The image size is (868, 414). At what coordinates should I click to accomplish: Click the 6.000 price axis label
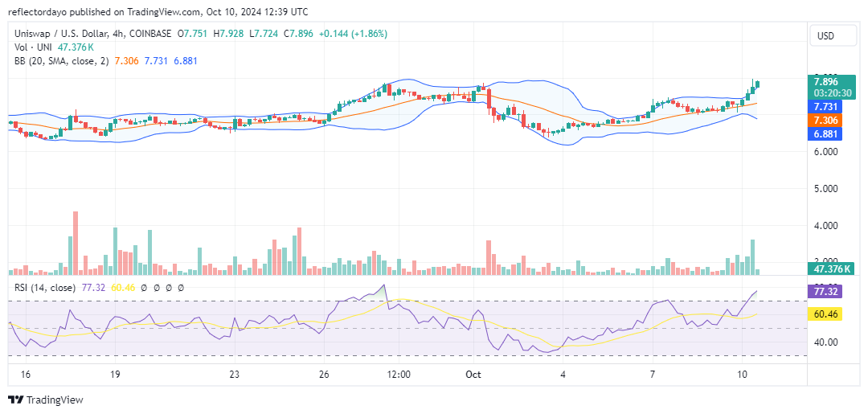pyautogui.click(x=825, y=152)
